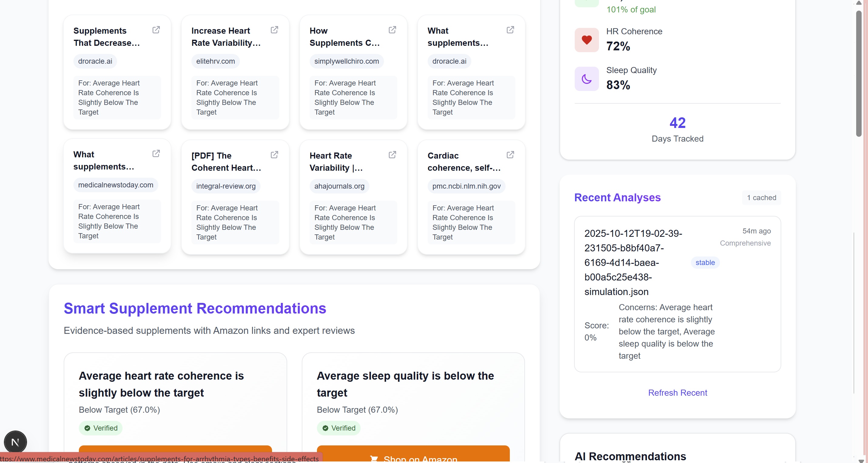Click external link icon on pmc.ncbi.nlm.nih.gov card
The width and height of the screenshot is (868, 463).
[510, 155]
